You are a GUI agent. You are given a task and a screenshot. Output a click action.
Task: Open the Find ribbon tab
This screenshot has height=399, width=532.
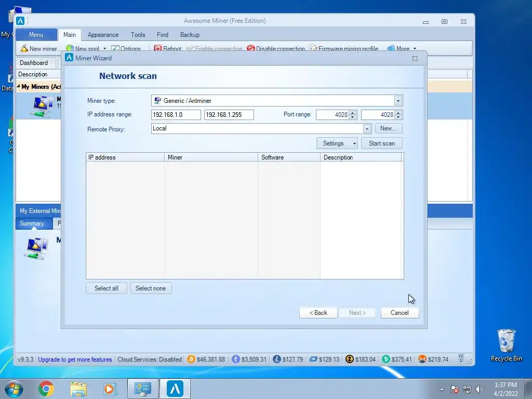point(163,35)
